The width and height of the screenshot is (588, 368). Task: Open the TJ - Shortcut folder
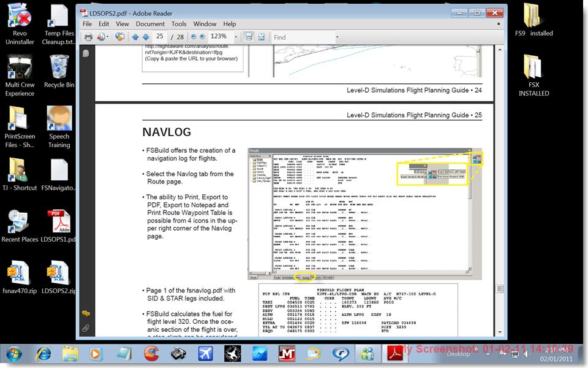click(20, 175)
